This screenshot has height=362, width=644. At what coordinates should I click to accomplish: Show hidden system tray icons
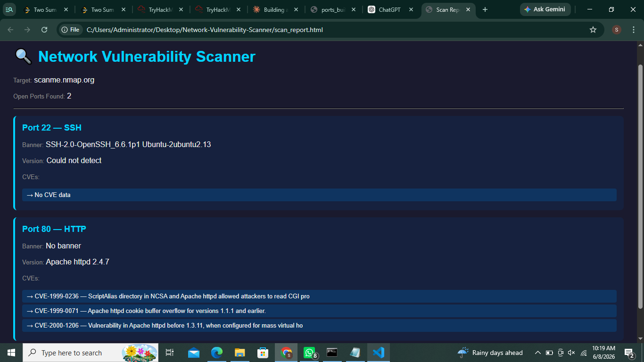[x=537, y=353]
